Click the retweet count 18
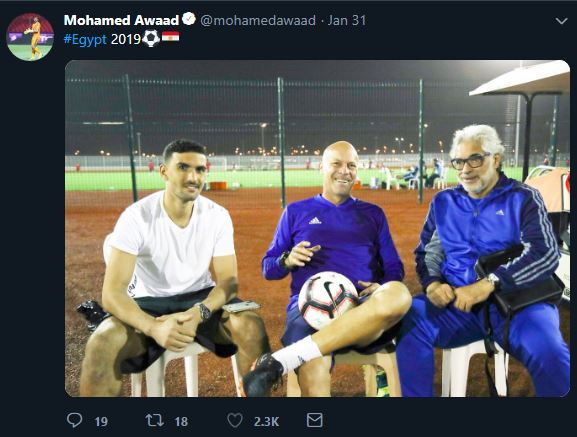The width and height of the screenshot is (577, 437). click(181, 422)
